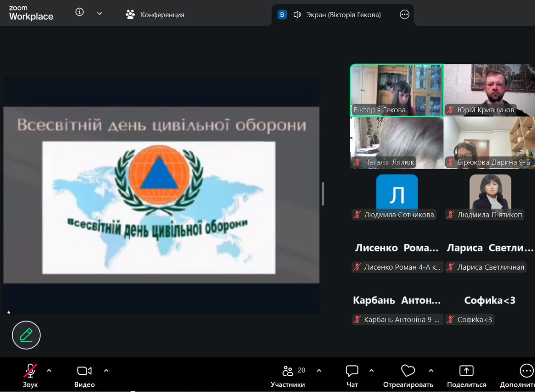Unmute the microphone with Звук button
Screen dimensions: 535x392
click(30, 375)
